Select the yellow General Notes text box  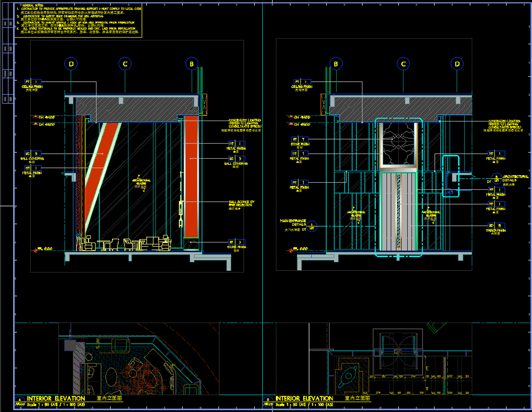78,20
